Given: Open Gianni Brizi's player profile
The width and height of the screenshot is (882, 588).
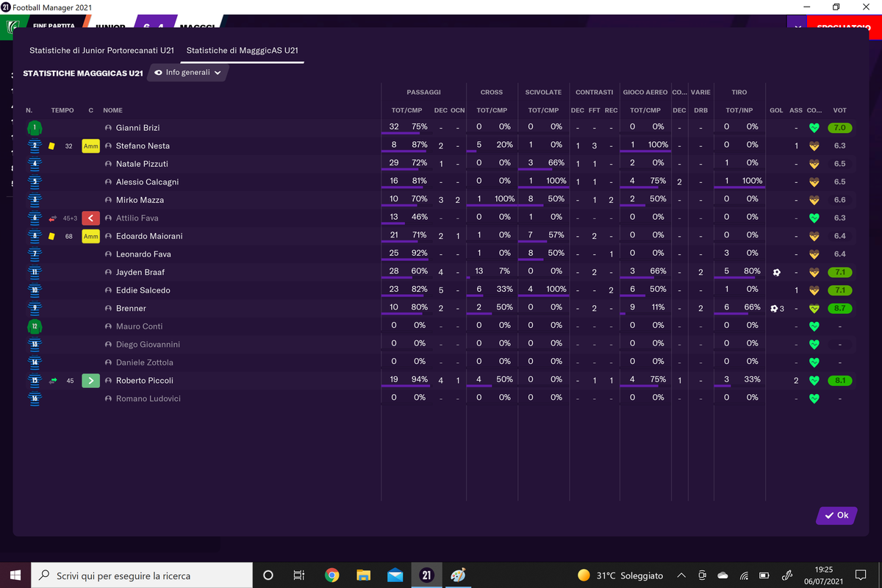Looking at the screenshot, I should (137, 128).
